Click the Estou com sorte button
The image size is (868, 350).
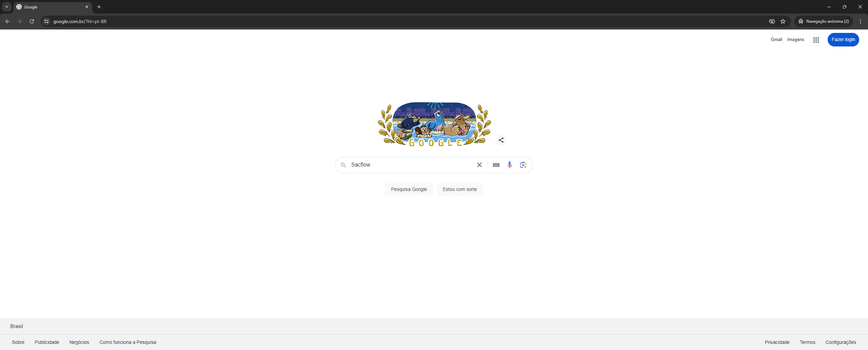coord(460,189)
